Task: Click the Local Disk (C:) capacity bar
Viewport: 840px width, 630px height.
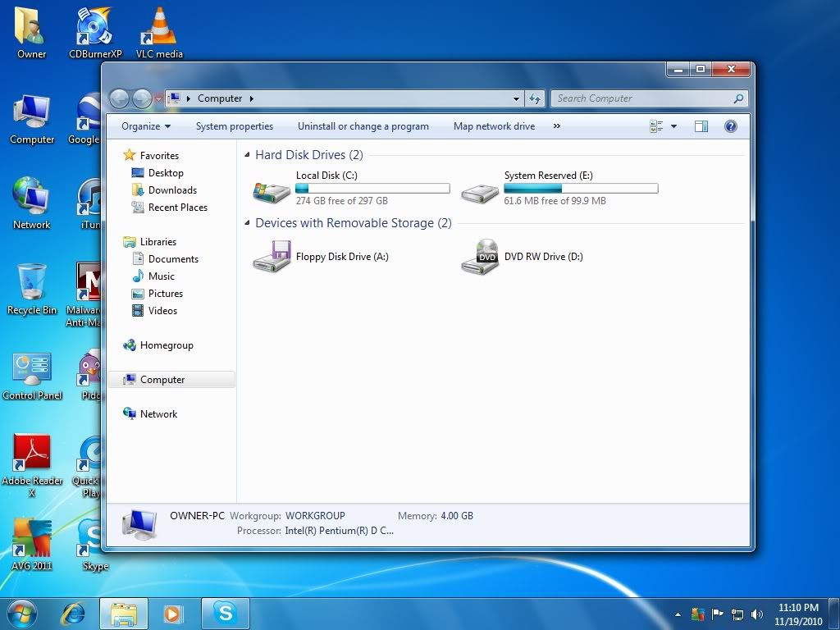Action: (x=372, y=188)
